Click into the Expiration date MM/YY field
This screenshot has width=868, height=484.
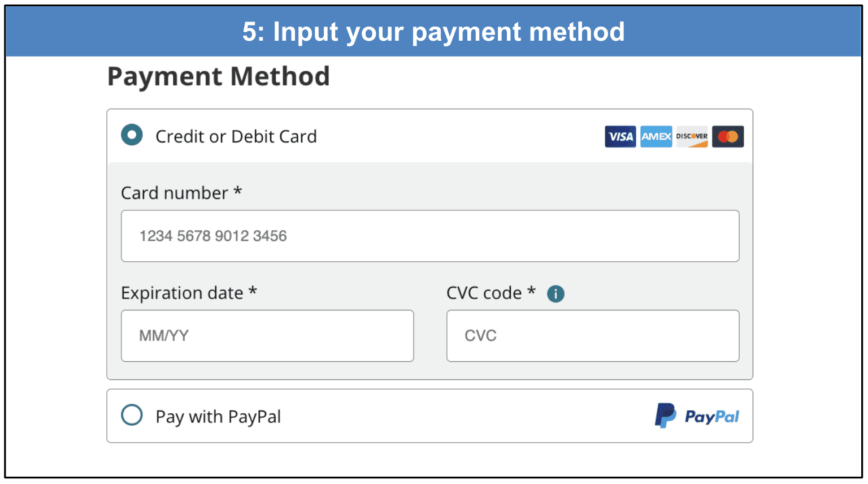click(267, 335)
